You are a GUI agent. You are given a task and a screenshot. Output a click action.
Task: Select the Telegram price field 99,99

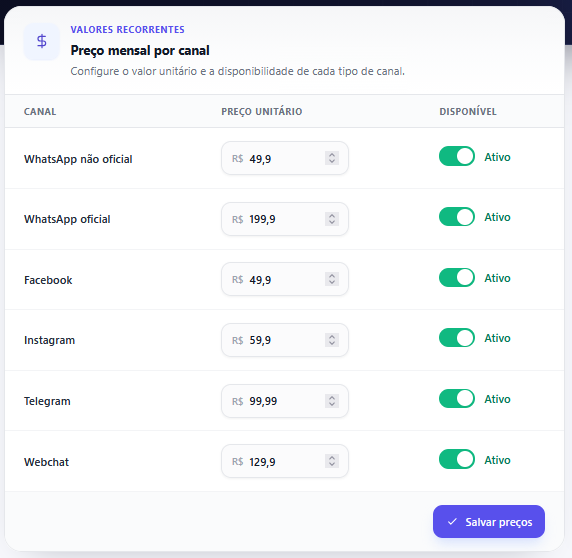(285, 401)
